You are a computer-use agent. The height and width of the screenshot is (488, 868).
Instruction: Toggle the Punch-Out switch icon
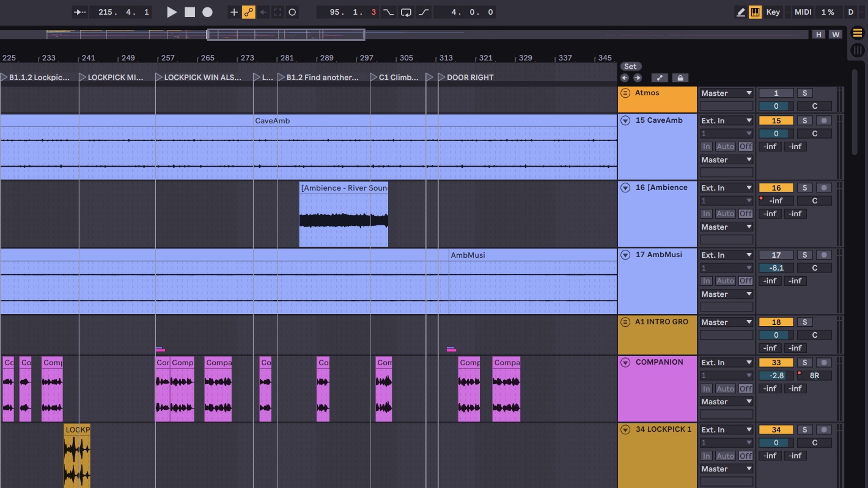tap(424, 12)
